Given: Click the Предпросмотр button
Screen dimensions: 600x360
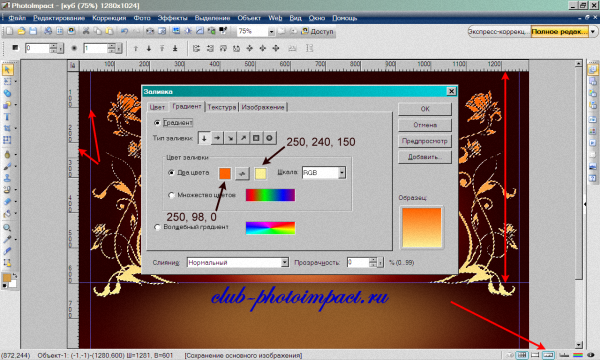Looking at the screenshot, I should point(425,141).
